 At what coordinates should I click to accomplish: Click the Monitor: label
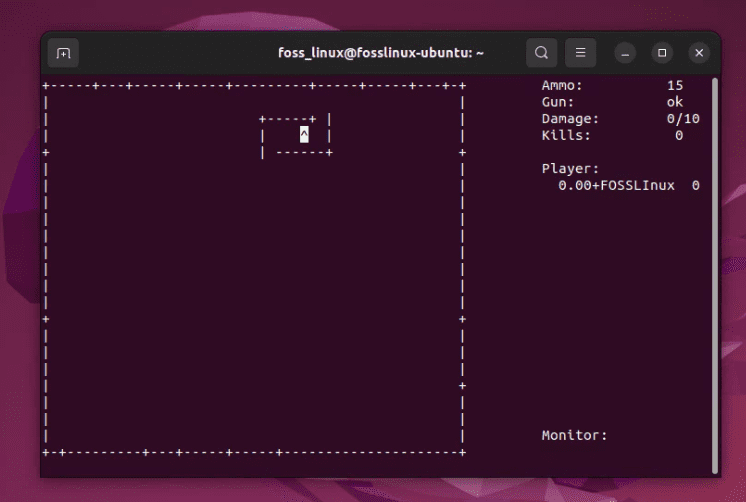click(x=574, y=435)
